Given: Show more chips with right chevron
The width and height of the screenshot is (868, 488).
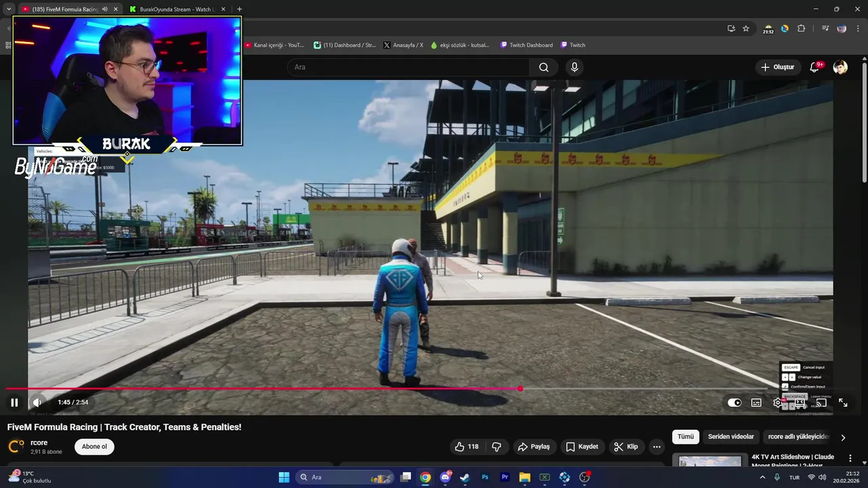Looking at the screenshot, I should [843, 437].
